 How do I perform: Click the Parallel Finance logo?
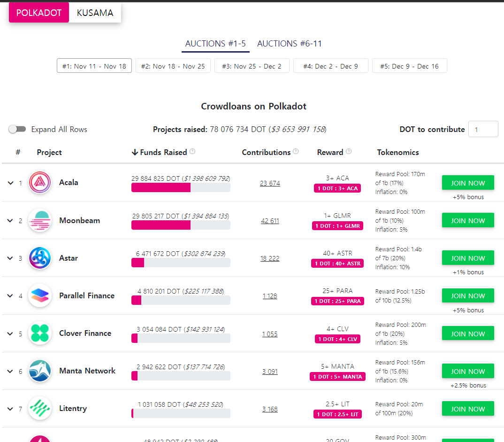pyautogui.click(x=40, y=295)
